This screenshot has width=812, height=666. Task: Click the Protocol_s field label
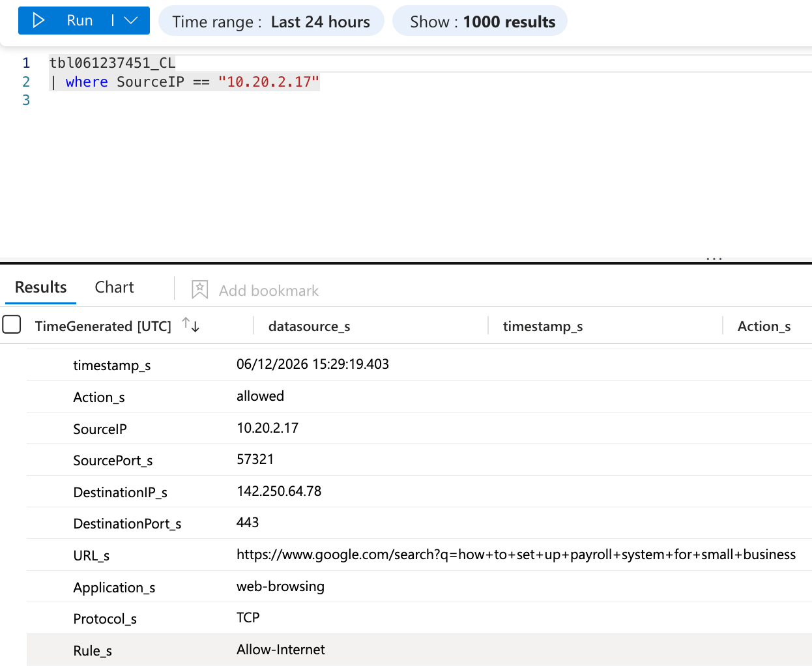105,619
